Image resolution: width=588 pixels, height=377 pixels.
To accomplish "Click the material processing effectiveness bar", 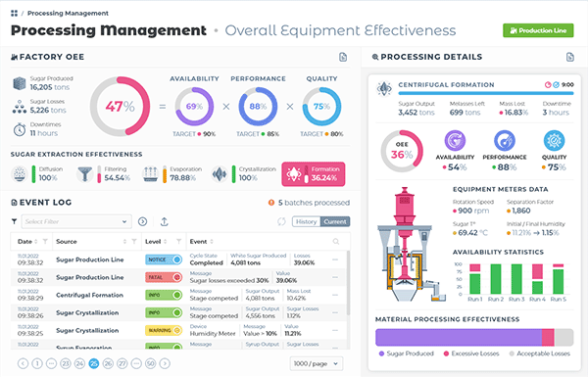I will click(x=474, y=337).
